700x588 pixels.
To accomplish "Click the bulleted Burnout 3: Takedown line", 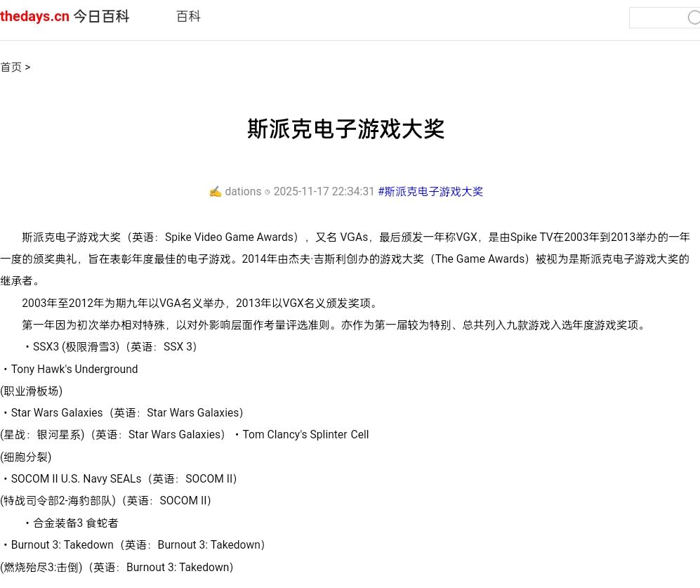I will [x=134, y=544].
